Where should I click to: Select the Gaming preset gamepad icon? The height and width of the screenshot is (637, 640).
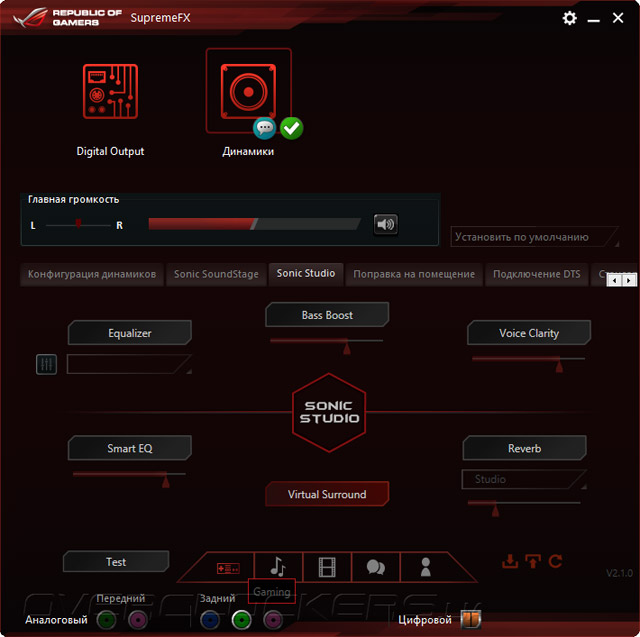[x=228, y=568]
